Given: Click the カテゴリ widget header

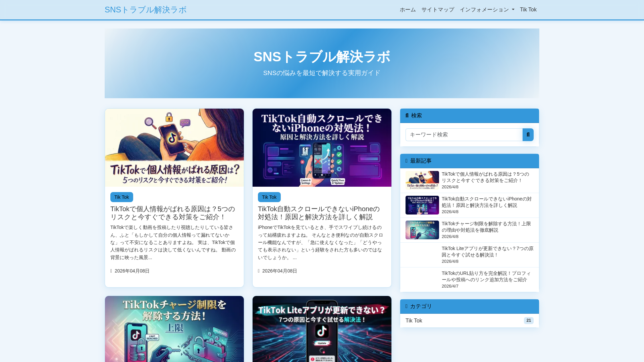Looking at the screenshot, I should [470, 306].
